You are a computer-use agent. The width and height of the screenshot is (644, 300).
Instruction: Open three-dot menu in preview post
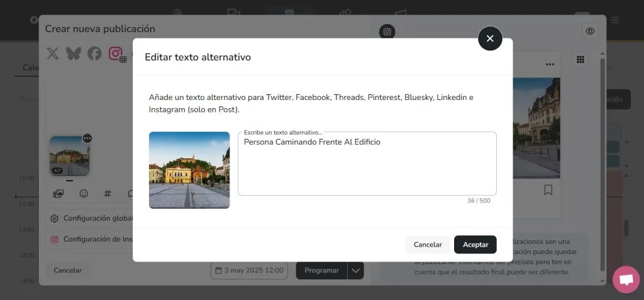[x=550, y=64]
